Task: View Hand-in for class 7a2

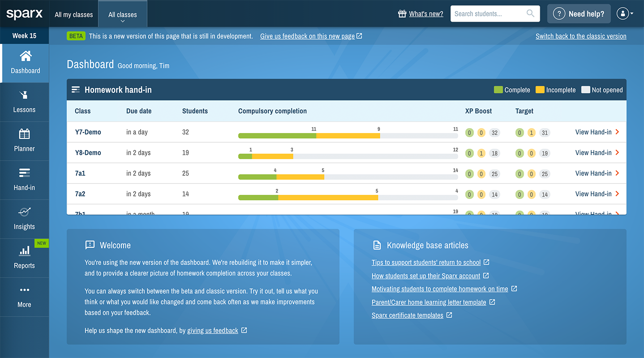Action: click(x=593, y=194)
